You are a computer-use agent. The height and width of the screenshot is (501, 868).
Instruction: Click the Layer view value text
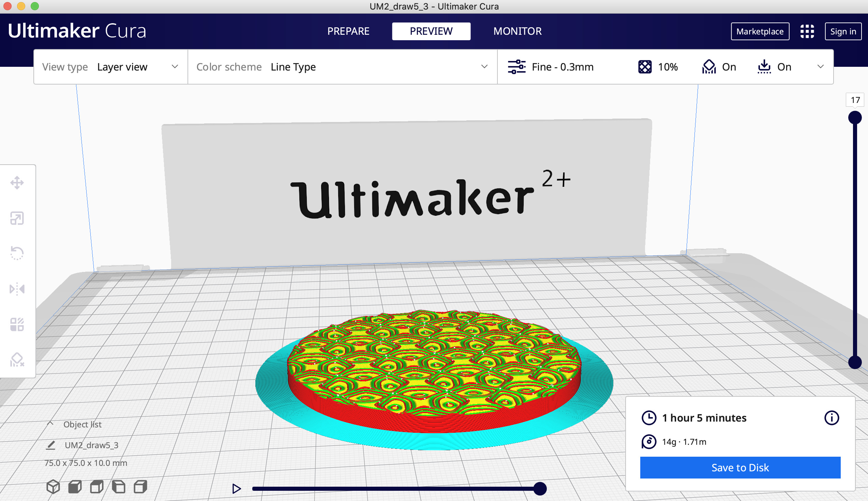[122, 67]
